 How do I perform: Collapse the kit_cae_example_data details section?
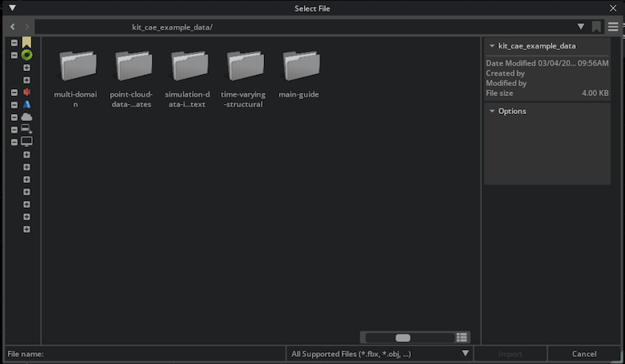(x=492, y=46)
